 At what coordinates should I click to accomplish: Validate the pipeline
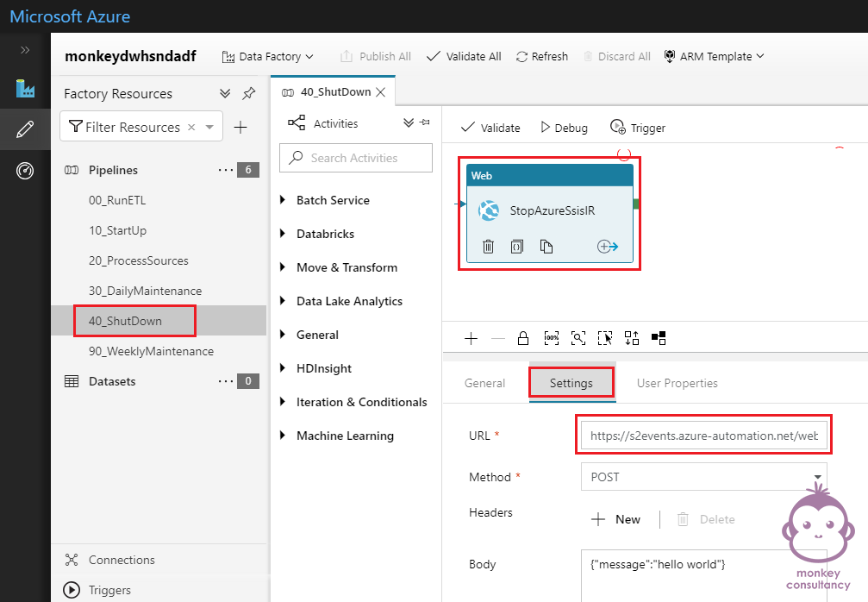click(490, 128)
